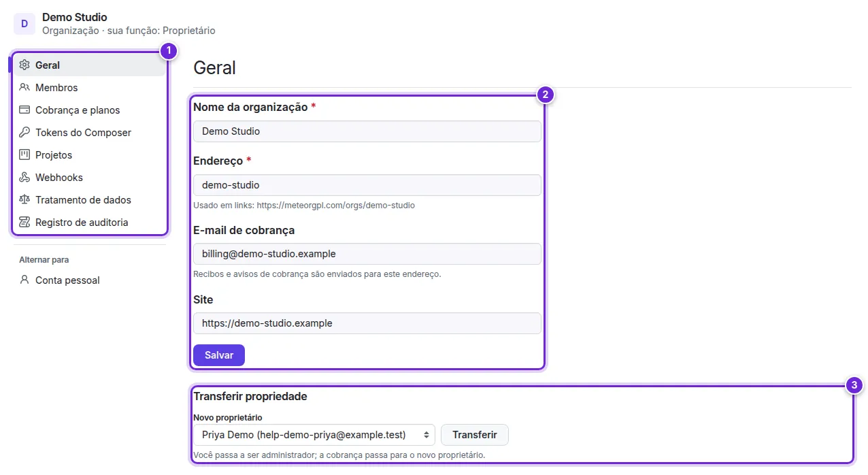The width and height of the screenshot is (868, 475).
Task: Click the Demo Studio 'D' avatar
Action: click(24, 24)
